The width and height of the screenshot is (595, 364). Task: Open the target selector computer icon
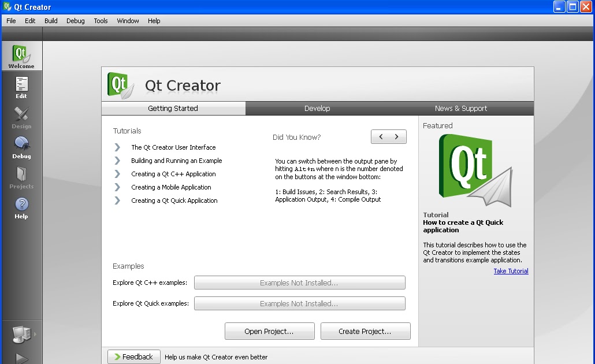(21, 335)
